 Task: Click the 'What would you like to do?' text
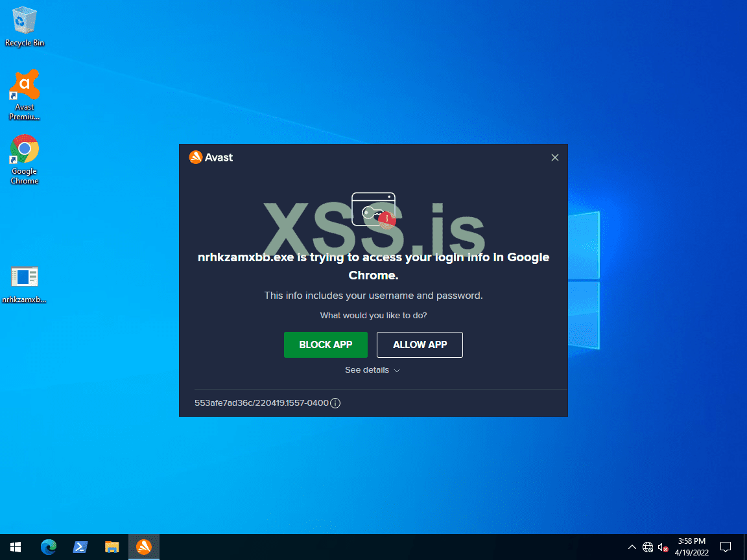[x=373, y=315]
